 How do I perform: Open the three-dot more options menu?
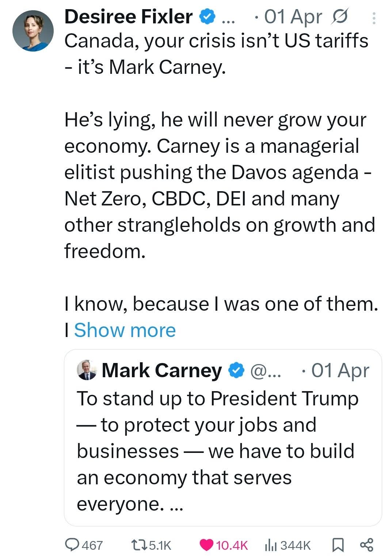tap(373, 18)
